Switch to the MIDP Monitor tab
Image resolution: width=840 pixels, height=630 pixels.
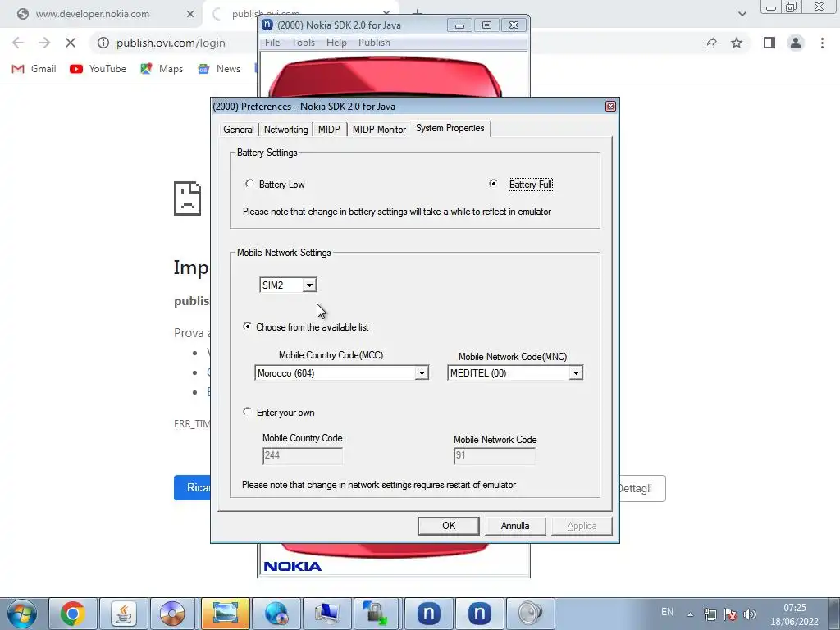379,129
